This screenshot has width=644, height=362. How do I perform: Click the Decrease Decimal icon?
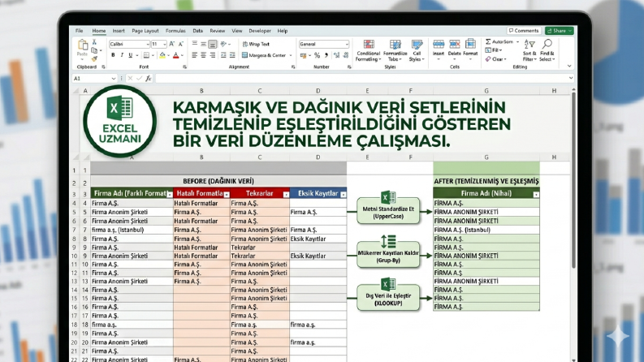click(346, 55)
